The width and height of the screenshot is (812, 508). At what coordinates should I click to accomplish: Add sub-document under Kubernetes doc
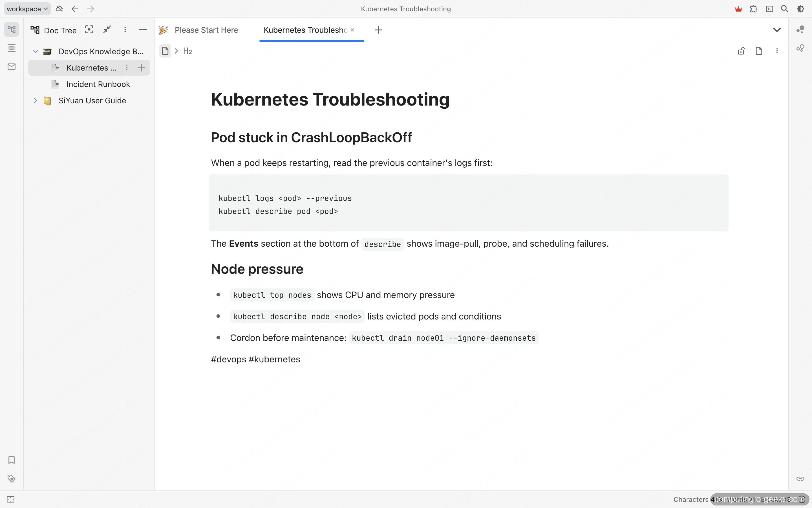point(141,68)
